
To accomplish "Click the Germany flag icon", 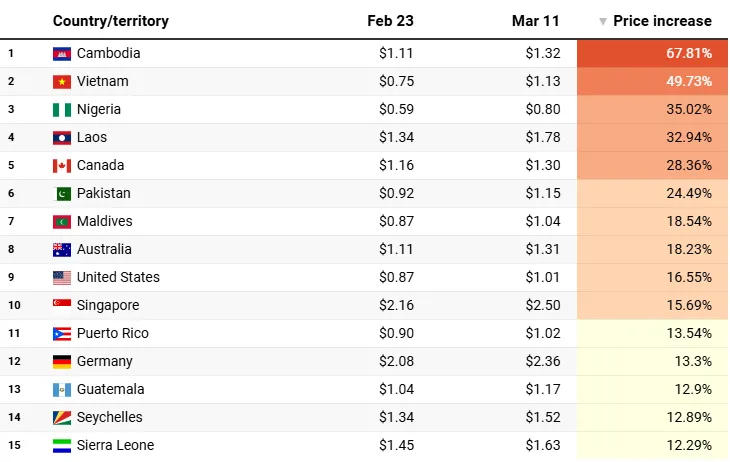I will click(x=62, y=362).
